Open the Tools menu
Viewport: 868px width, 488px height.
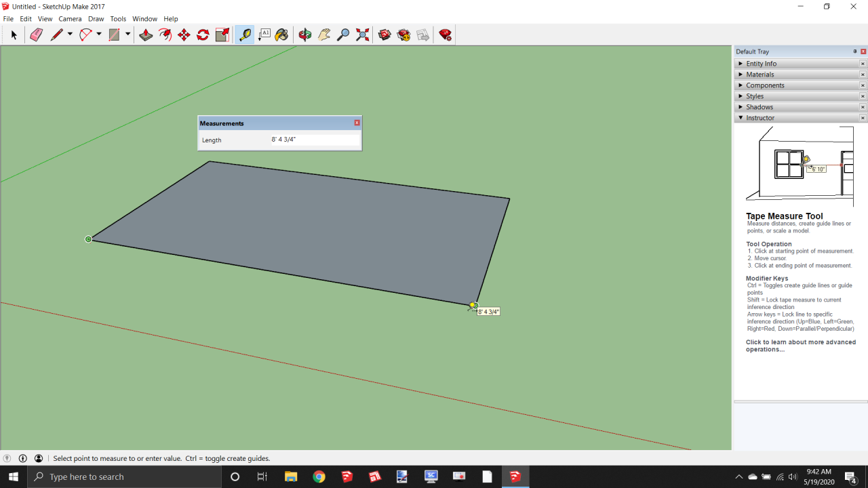[118, 19]
